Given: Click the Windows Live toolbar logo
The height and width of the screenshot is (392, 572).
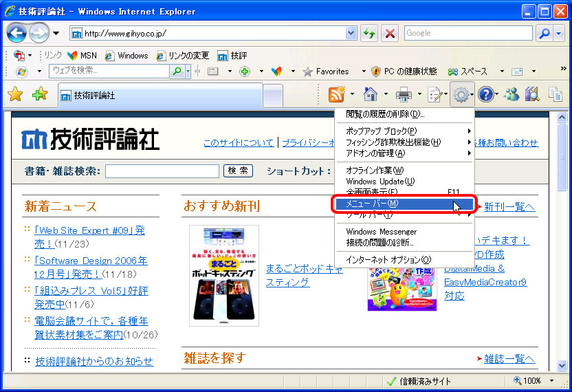Looking at the screenshot, I should (x=21, y=72).
